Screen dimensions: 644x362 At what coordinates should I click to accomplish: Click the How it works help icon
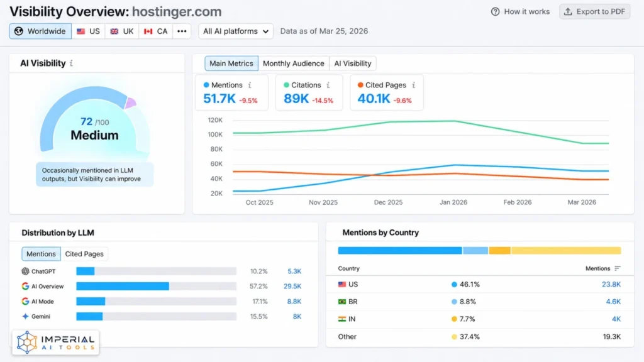496,11
